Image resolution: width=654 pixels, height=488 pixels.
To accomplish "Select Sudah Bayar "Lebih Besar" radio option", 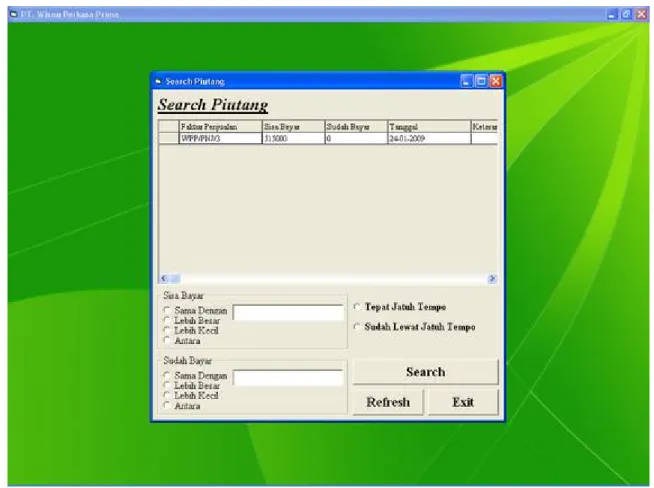I will [167, 385].
